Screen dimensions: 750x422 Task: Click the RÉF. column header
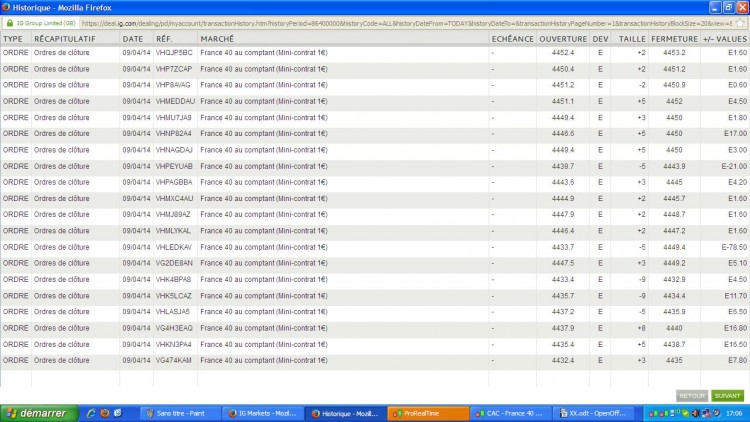[x=164, y=39]
